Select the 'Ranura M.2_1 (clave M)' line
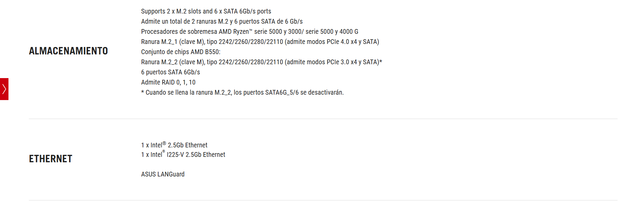 pos(260,42)
